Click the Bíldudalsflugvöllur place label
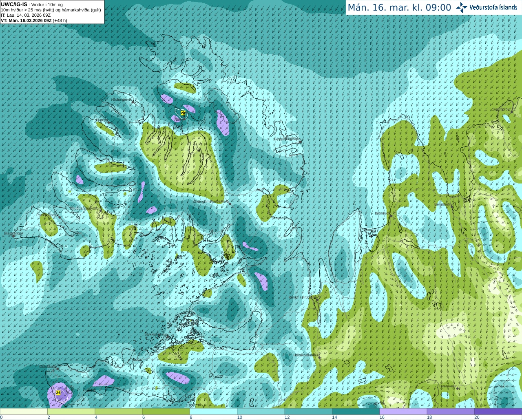 [85, 208]
